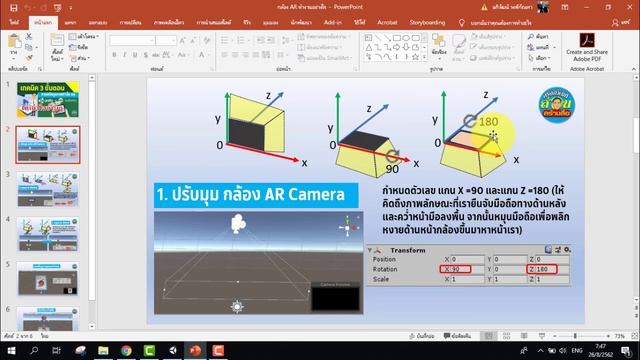Activate the Format Painter brush

(29, 58)
